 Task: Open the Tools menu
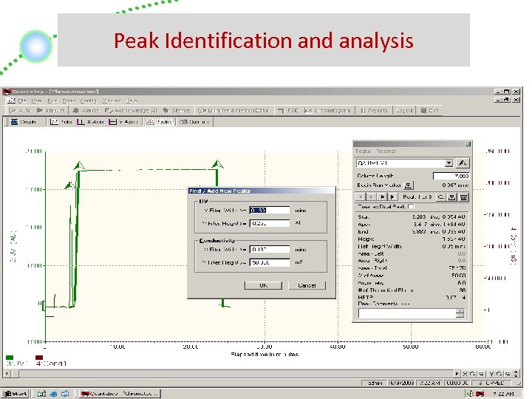click(69, 100)
